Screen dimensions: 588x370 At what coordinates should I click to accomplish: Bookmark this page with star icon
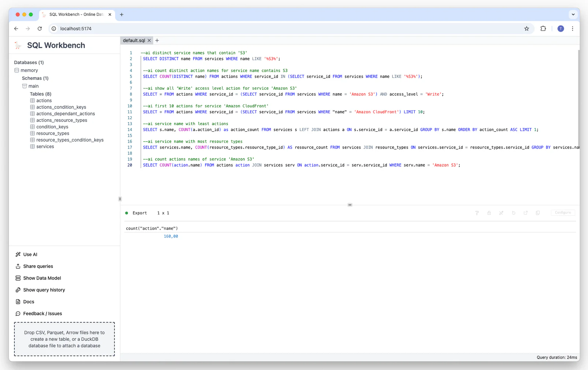(x=527, y=29)
